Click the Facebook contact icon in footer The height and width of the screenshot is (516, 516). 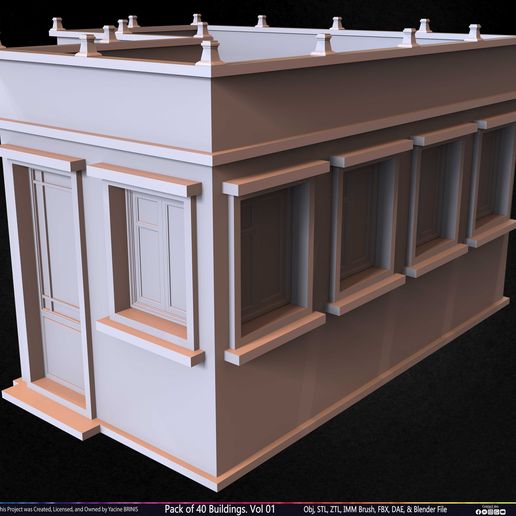click(478, 512)
